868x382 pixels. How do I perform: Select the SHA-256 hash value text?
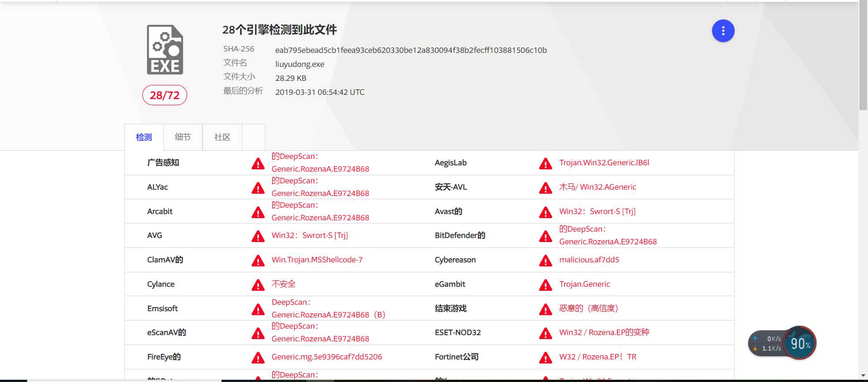(x=411, y=50)
